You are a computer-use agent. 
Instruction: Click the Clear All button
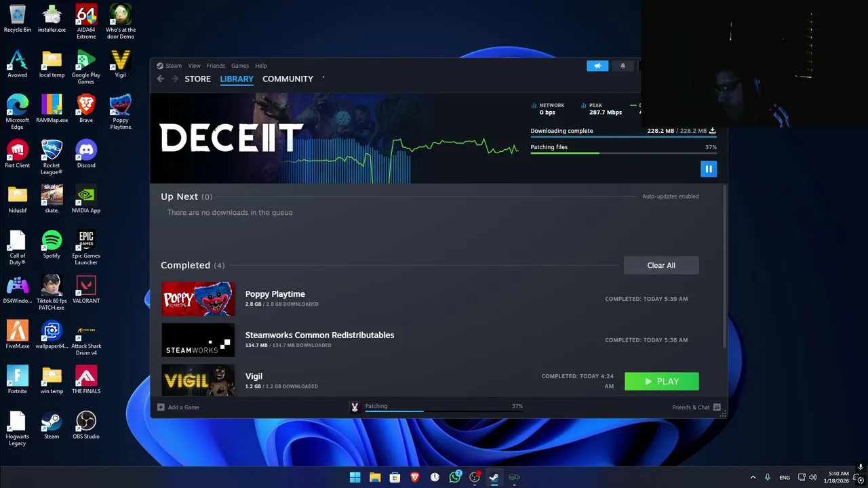pos(661,266)
